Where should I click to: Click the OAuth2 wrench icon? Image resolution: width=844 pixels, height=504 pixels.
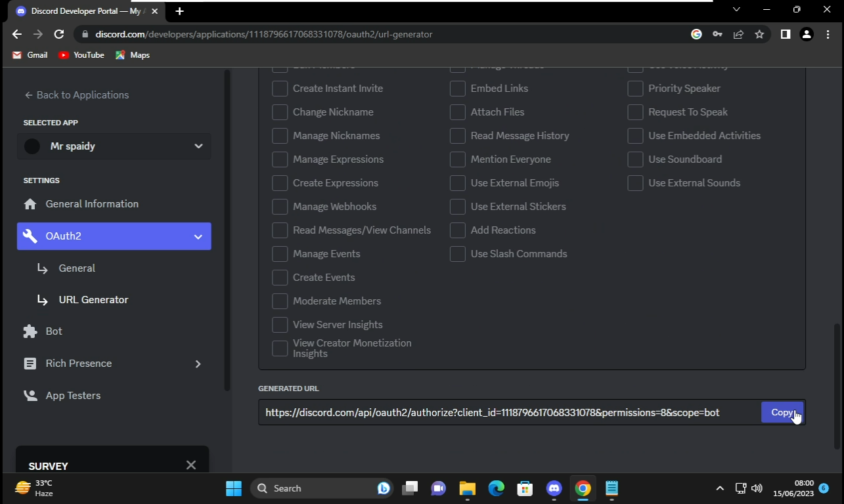pyautogui.click(x=30, y=236)
